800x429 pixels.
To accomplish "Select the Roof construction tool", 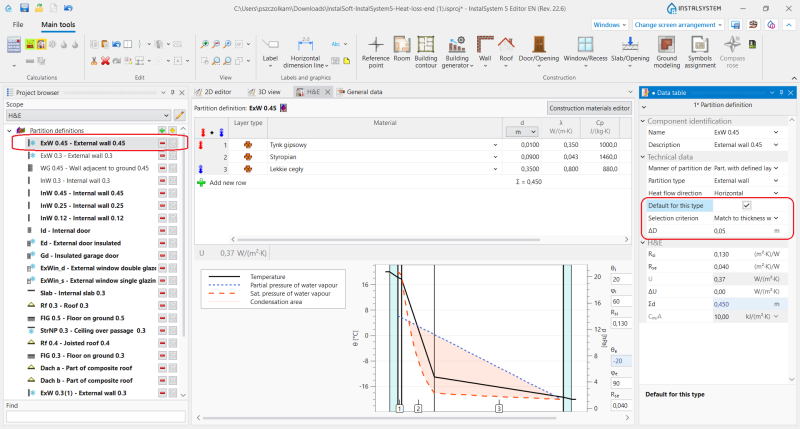I will click(506, 49).
